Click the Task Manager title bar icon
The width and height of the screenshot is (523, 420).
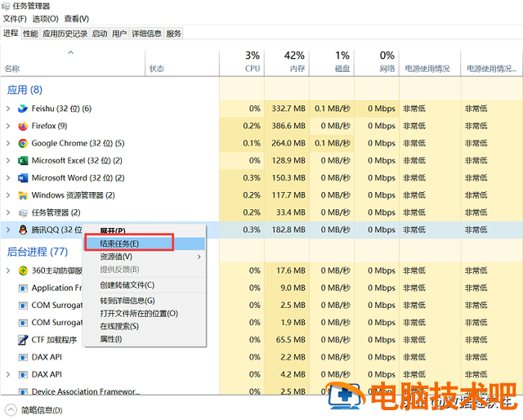coord(6,6)
